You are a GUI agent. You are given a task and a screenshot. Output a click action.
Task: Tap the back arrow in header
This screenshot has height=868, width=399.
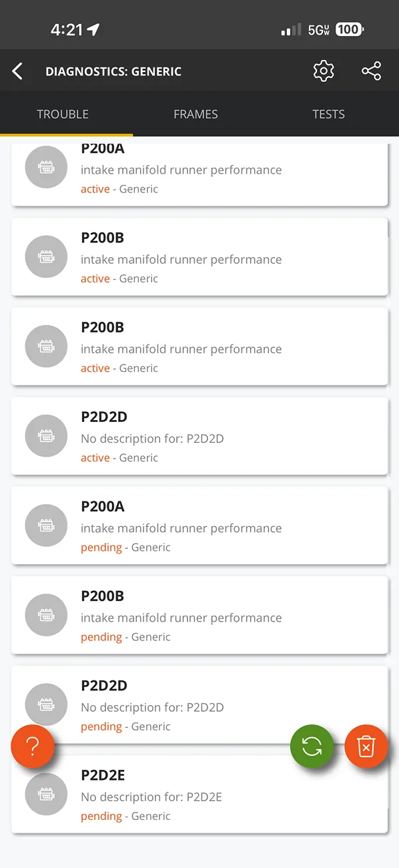click(18, 71)
